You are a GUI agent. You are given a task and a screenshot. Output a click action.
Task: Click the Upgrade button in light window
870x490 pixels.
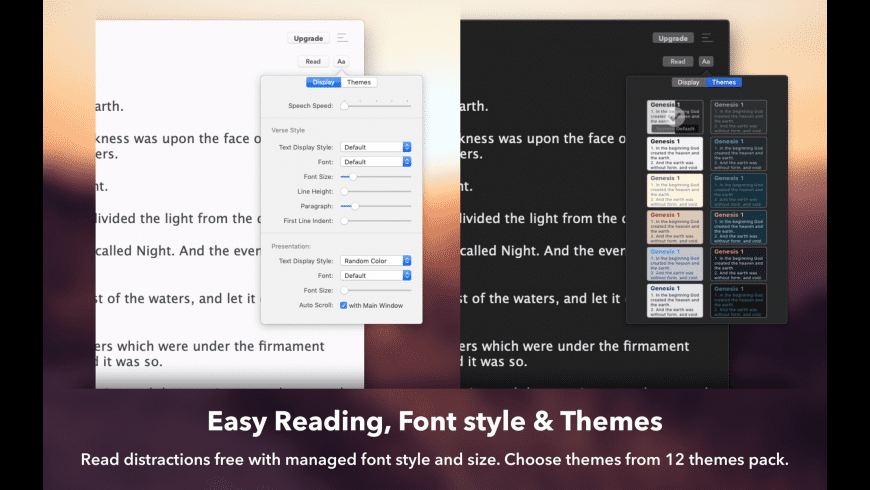coord(308,38)
